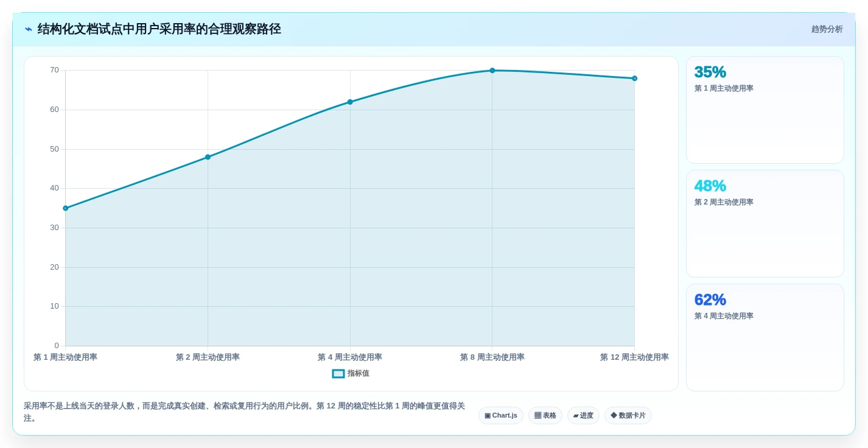Click the 数据卡片 tag chip
The image size is (868, 448).
tap(628, 415)
